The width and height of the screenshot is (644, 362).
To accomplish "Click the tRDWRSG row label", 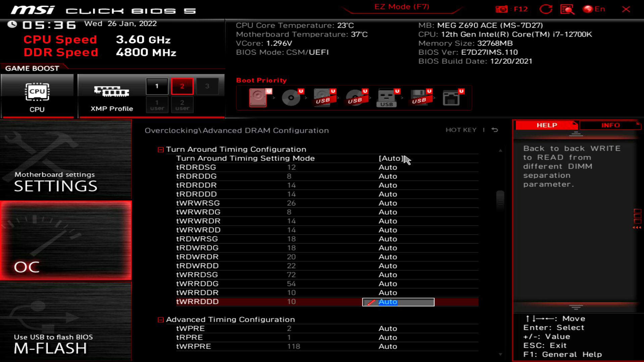I will [x=197, y=239].
